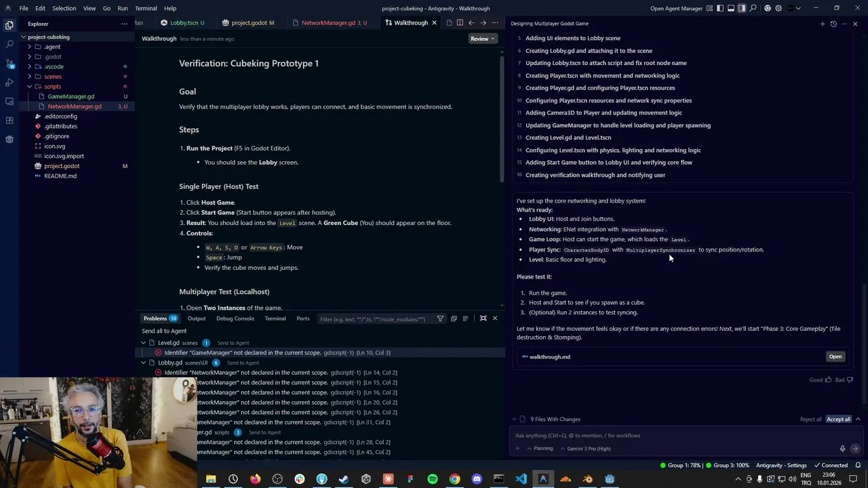Click the problems filter text field

[x=375, y=319]
